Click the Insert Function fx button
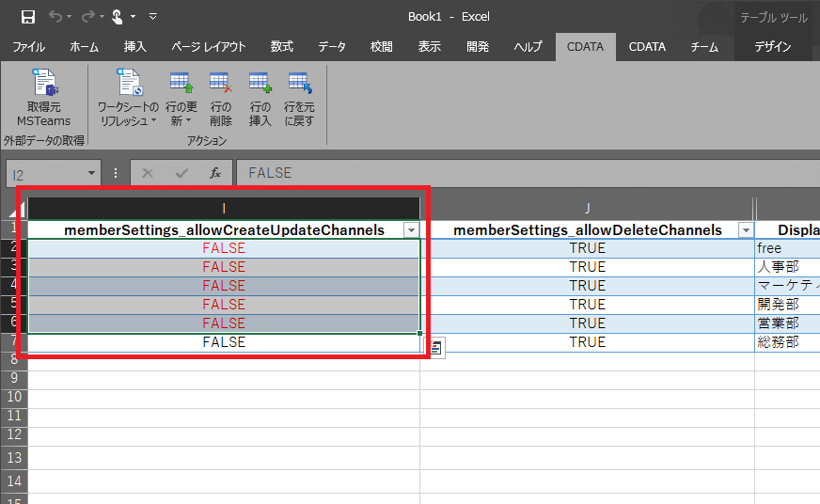The width and height of the screenshot is (820, 504). coord(215,173)
